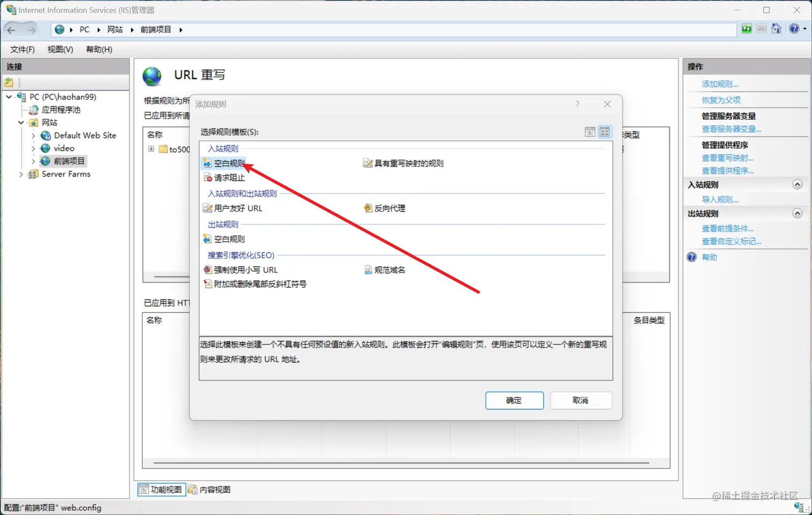
Task: Select the 用户友好 URL template
Action: [233, 208]
